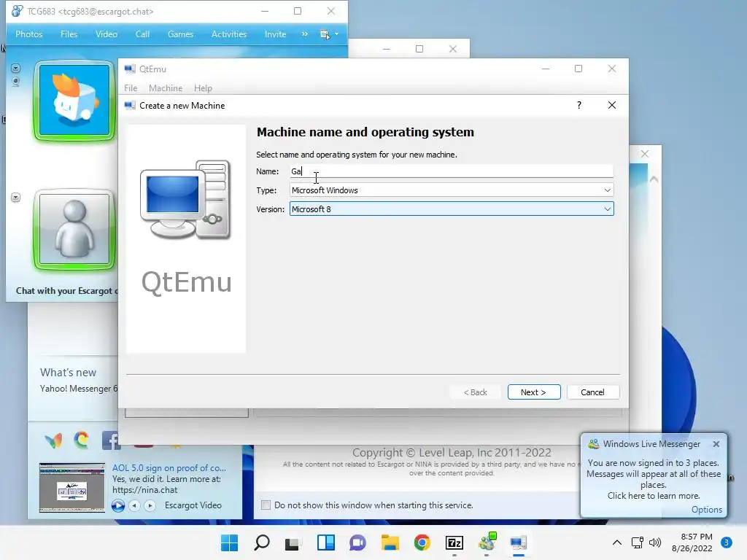Close the Create a new Machine dialog
The height and width of the screenshot is (560, 747).
612,105
